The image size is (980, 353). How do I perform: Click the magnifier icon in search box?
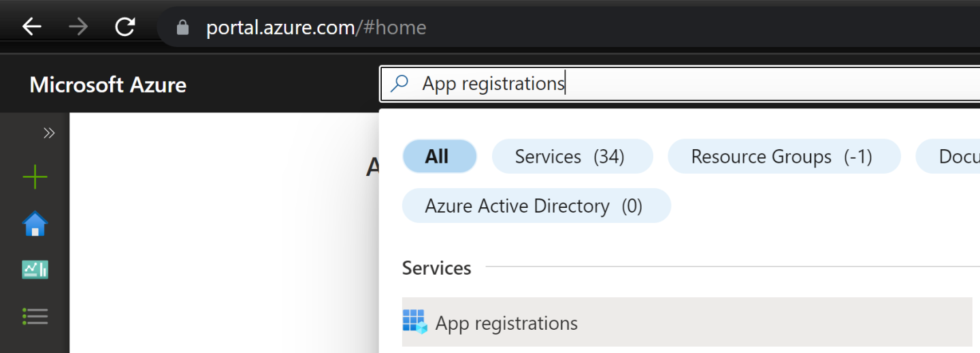click(x=400, y=84)
